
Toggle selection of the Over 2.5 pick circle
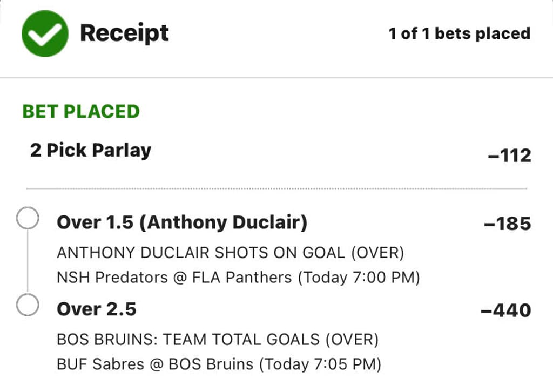coord(27,305)
